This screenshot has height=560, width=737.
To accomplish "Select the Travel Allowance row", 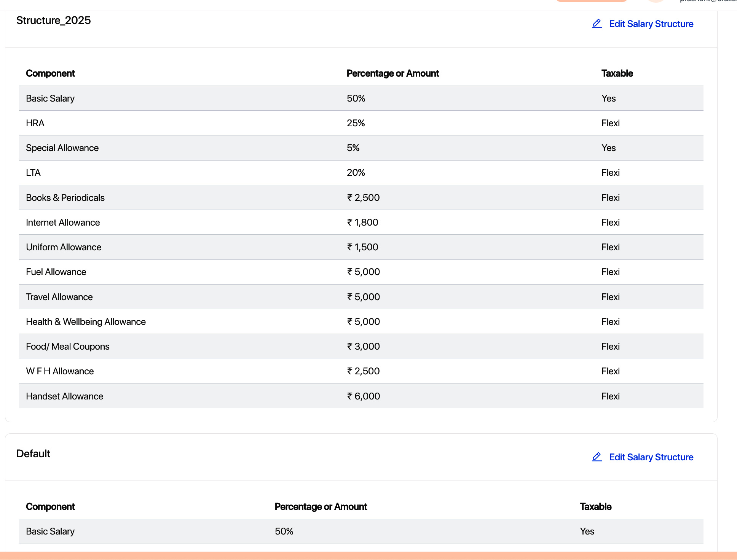I will tap(59, 297).
